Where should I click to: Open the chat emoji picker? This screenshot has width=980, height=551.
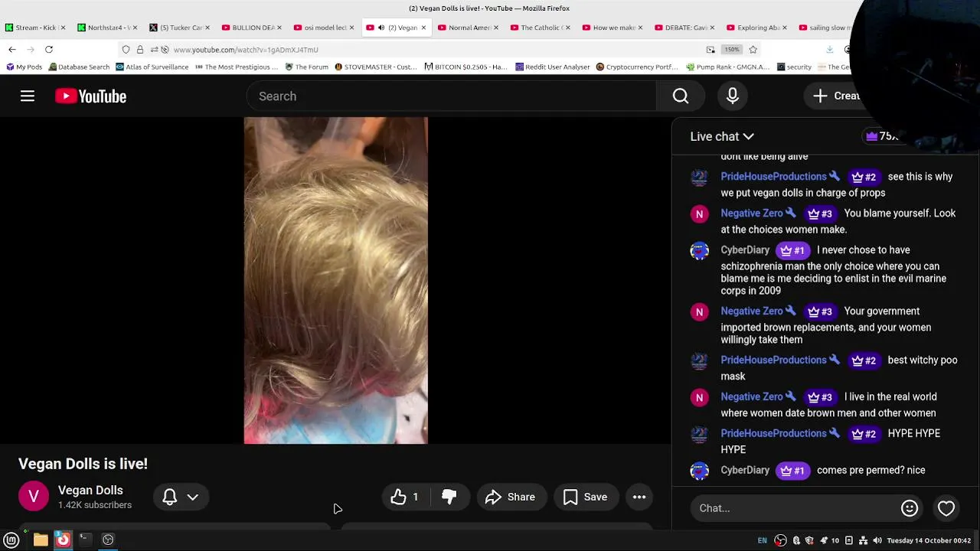(910, 508)
